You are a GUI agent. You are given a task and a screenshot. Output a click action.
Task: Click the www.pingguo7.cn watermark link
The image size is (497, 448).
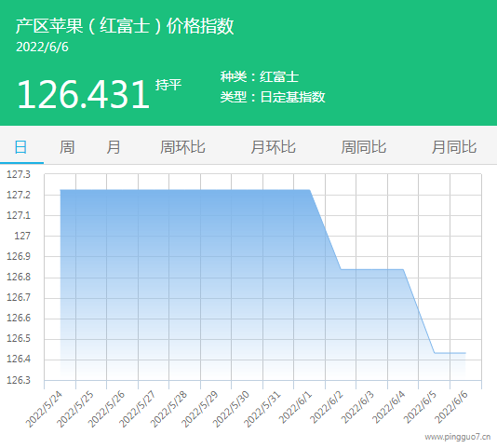coord(458,437)
